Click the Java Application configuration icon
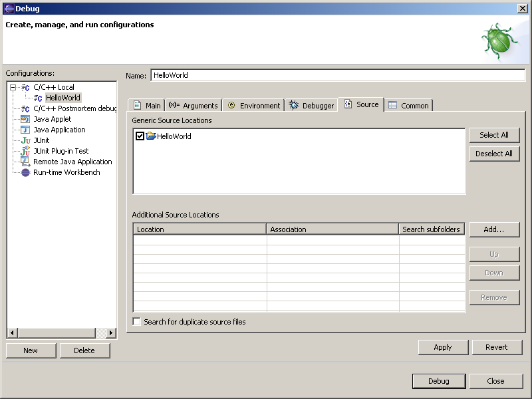 (x=25, y=130)
